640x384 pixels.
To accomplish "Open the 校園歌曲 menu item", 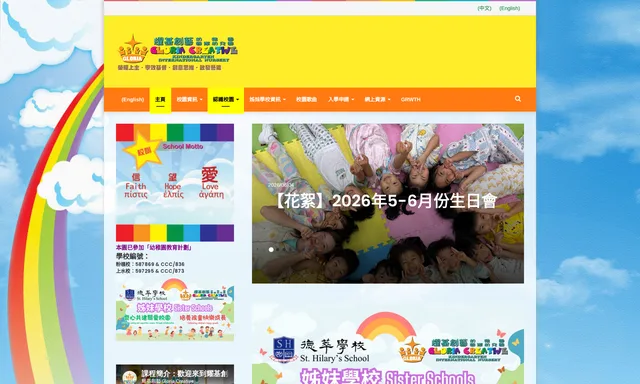I will click(307, 99).
